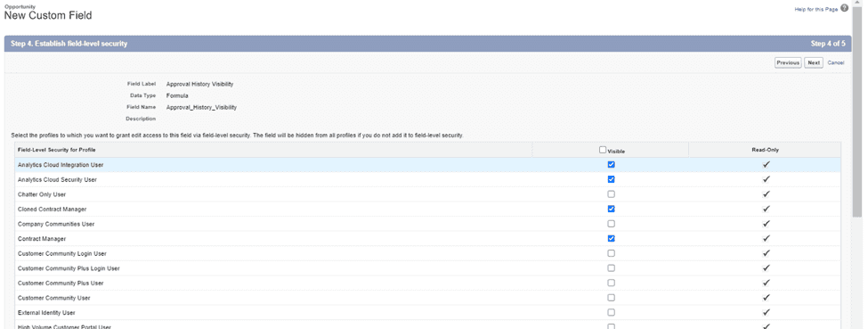Check Visible for Customer Community Plus Login User
The width and height of the screenshot is (868, 329).
tap(611, 268)
